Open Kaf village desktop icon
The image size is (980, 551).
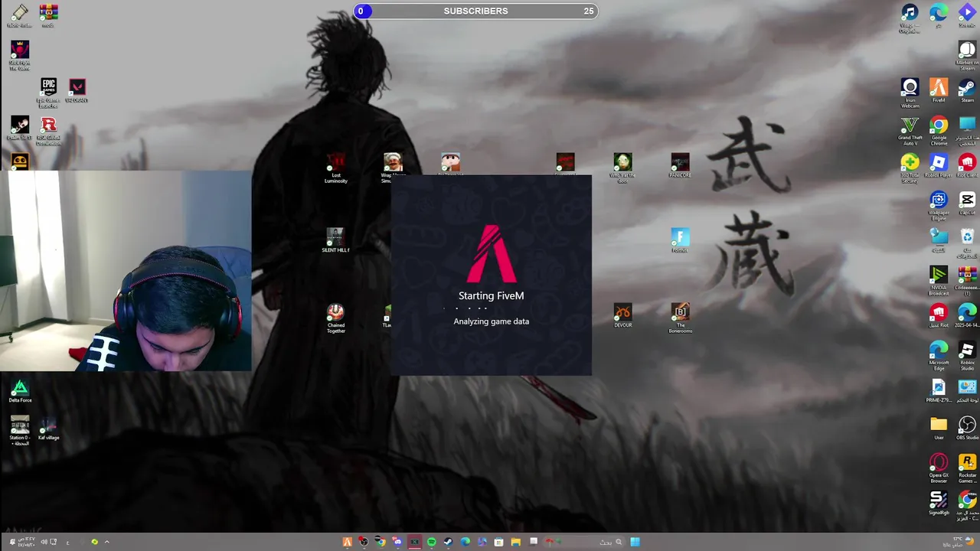[x=48, y=428]
